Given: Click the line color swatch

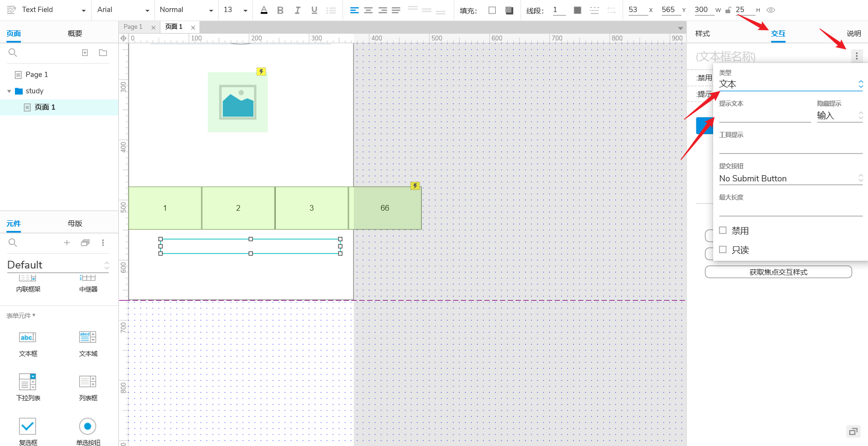Looking at the screenshot, I should (x=578, y=10).
